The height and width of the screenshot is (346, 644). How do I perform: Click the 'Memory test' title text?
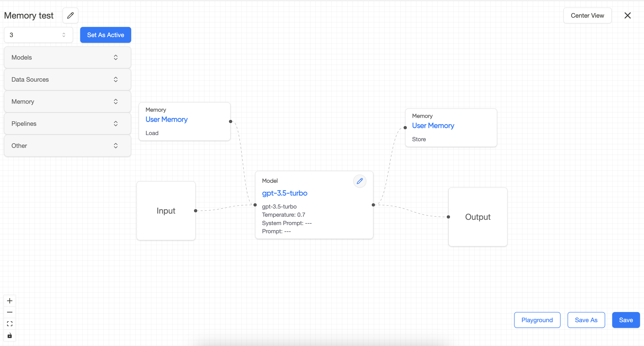point(29,15)
